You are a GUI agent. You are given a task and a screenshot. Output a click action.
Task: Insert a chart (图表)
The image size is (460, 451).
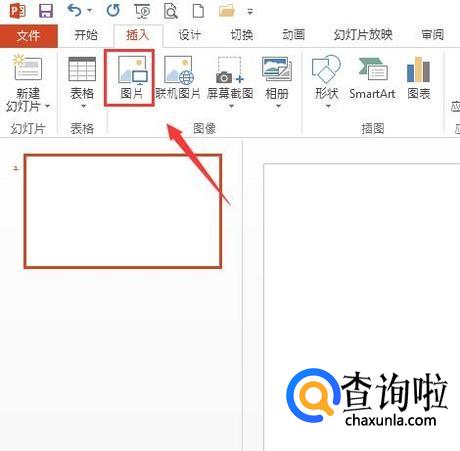[x=419, y=78]
